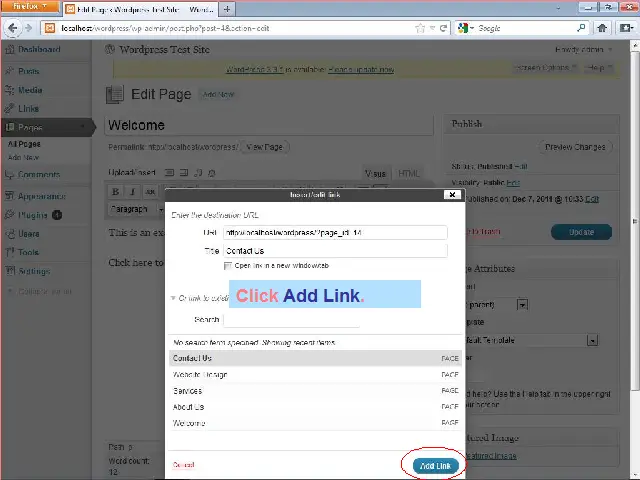Collapse the 'Or link to existing content' section

tap(173, 298)
